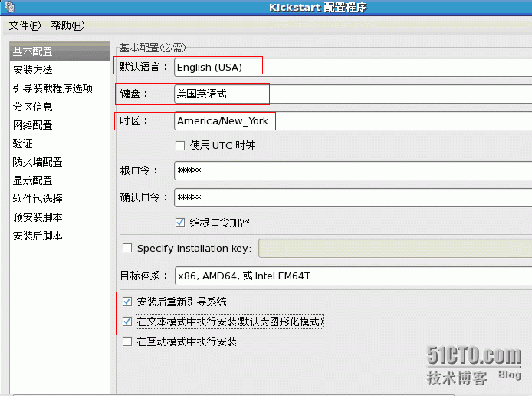Enable Specify installation key checkbox
The image size is (532, 396).
pyautogui.click(x=127, y=248)
